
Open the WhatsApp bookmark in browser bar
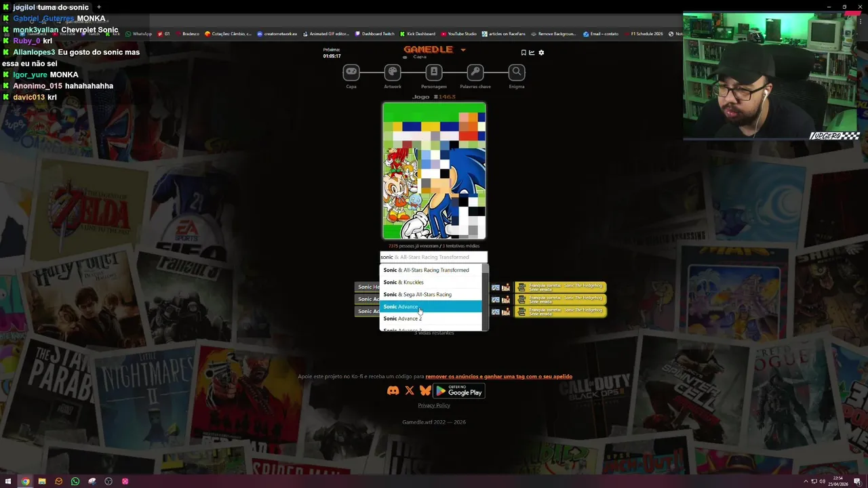pos(139,33)
